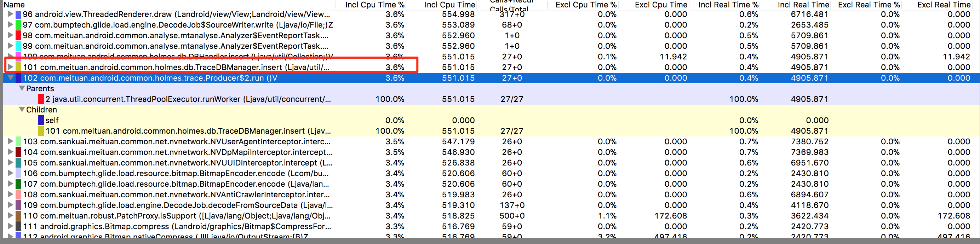980x244 pixels.
Task: Expand row 98 Analyzer$EventReportTask
Action: 10,35
